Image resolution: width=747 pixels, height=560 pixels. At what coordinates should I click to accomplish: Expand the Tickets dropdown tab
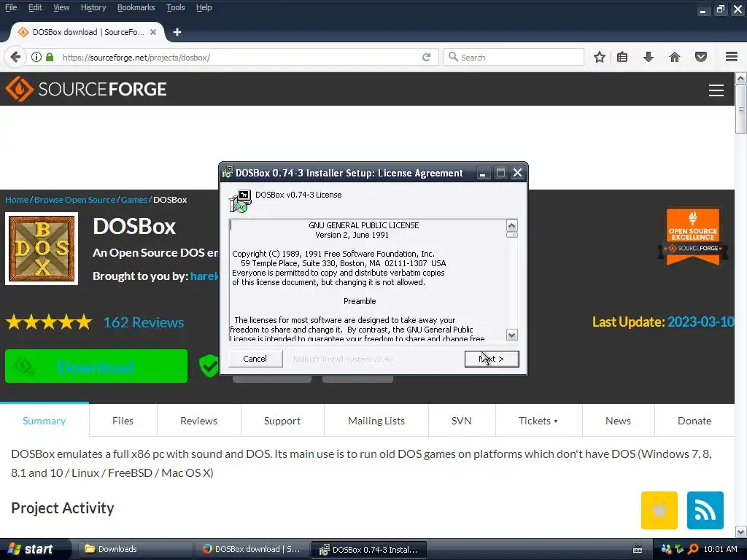[x=538, y=421]
